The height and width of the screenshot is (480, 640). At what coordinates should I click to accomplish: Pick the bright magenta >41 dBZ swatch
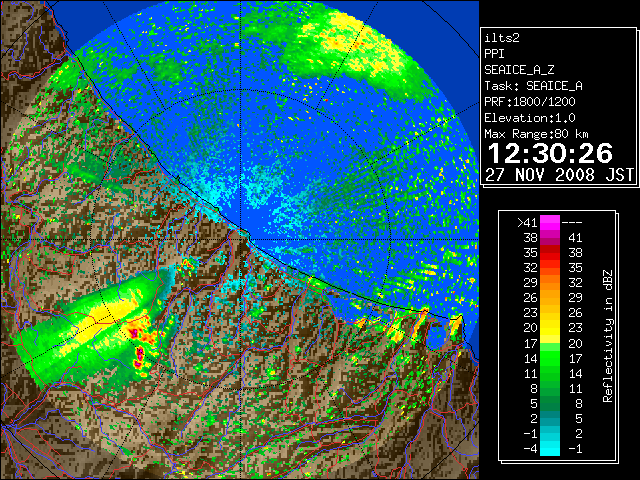pos(550,223)
